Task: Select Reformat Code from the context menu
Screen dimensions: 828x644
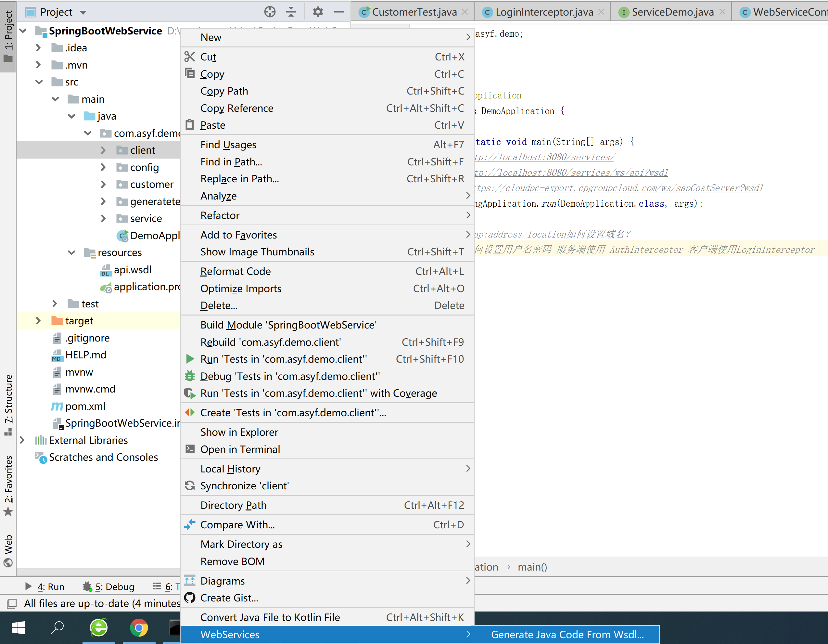Action: click(x=236, y=271)
